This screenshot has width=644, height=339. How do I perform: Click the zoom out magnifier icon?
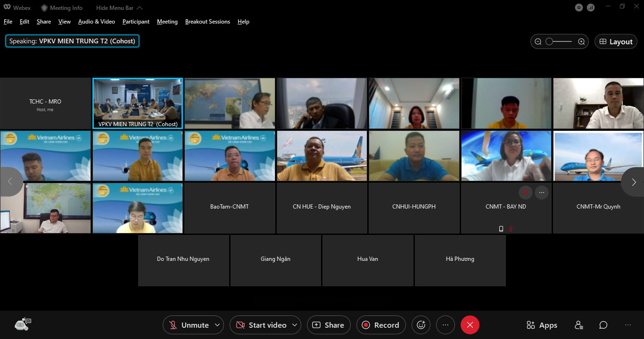[x=538, y=41]
